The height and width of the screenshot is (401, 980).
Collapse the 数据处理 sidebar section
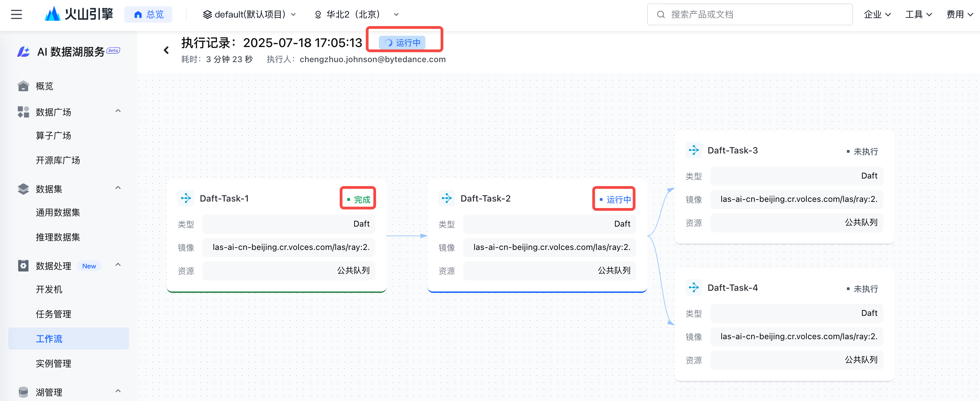118,265
